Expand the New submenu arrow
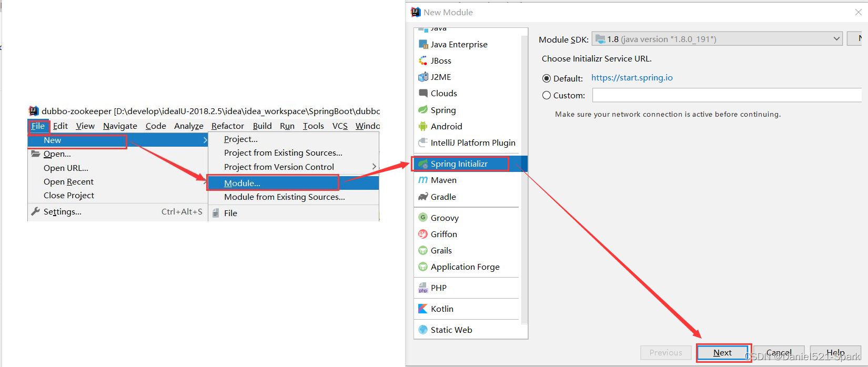The width and height of the screenshot is (868, 367). pos(205,140)
